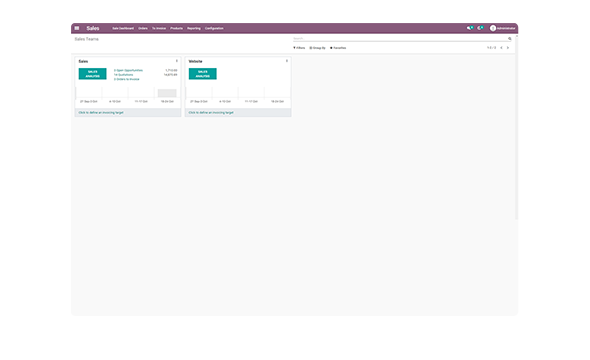590x360 pixels.
Task: Open the Administrator user menu
Action: click(503, 28)
